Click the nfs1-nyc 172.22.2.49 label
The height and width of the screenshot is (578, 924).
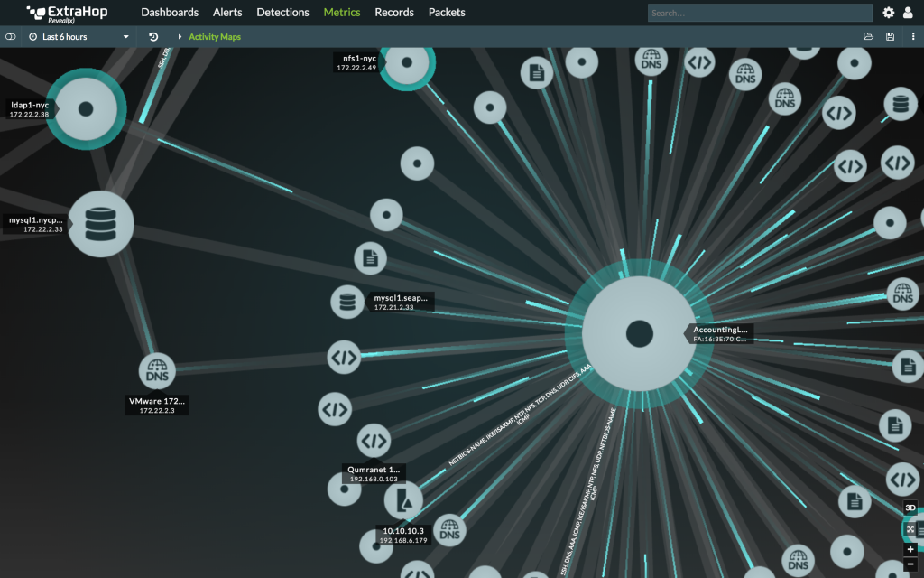(x=359, y=62)
